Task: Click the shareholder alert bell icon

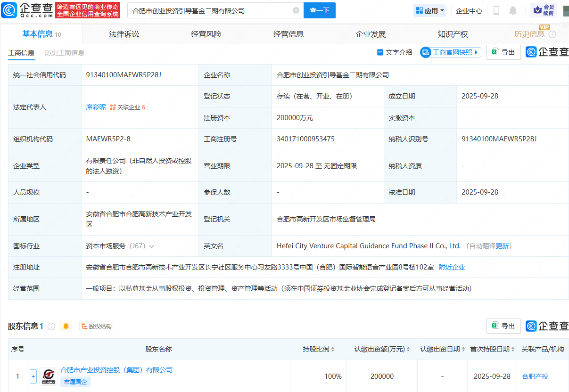Action: 66,326
